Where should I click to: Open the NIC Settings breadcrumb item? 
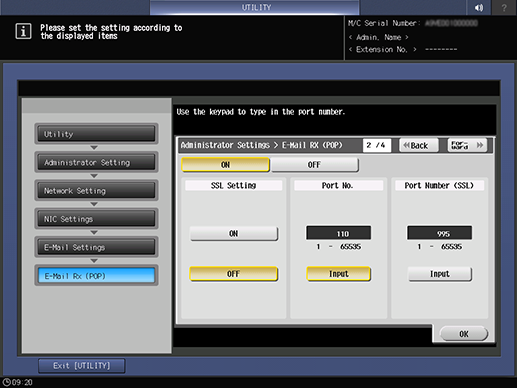(x=96, y=219)
